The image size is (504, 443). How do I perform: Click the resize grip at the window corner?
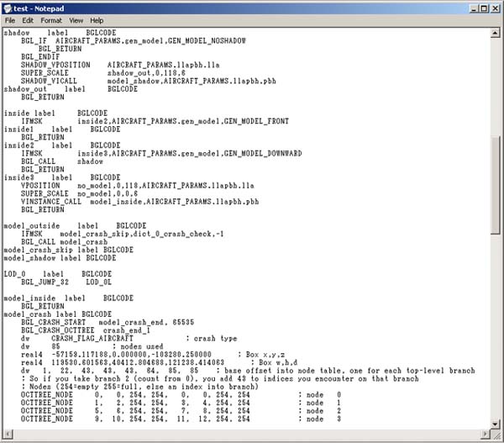tap(496, 434)
